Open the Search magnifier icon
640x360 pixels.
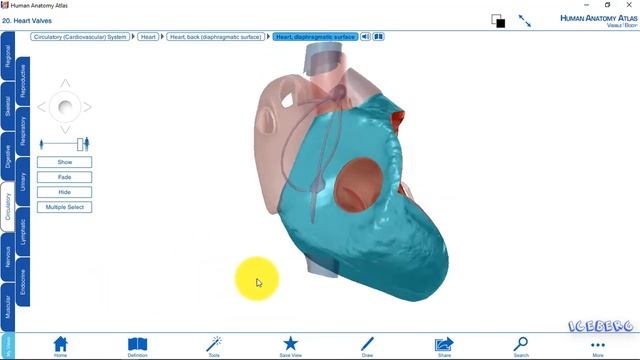click(x=521, y=344)
